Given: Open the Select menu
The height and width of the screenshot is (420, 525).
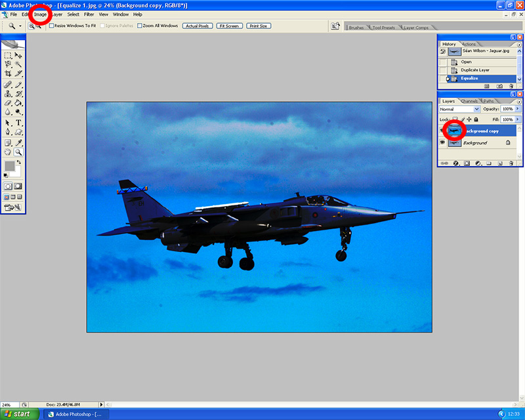Looking at the screenshot, I should 73,14.
